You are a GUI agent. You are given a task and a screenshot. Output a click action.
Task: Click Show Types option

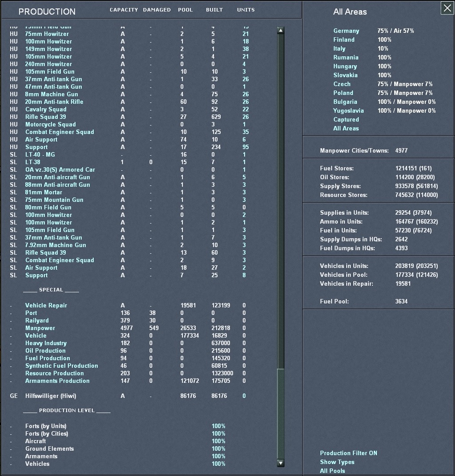337,462
